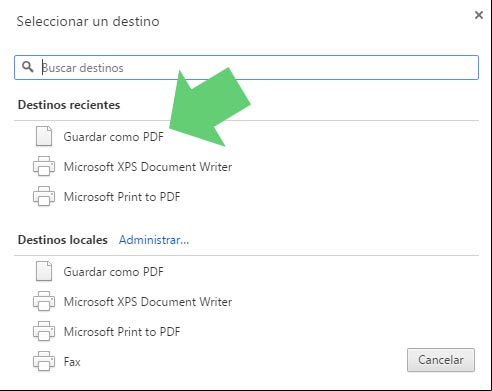
Task: Click document icon of recent Guardar como PDF
Action: pos(44,136)
